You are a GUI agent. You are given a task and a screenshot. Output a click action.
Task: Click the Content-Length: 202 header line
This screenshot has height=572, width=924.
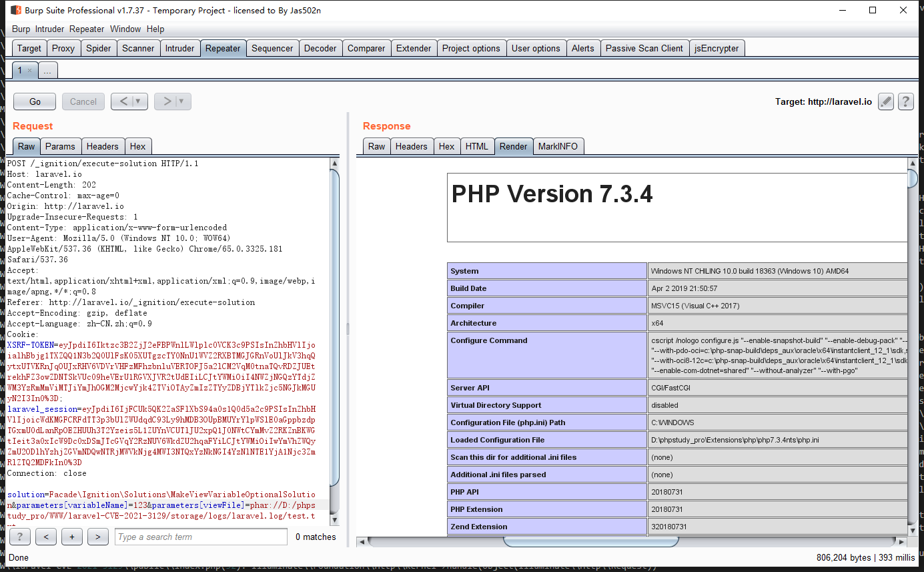click(51, 185)
